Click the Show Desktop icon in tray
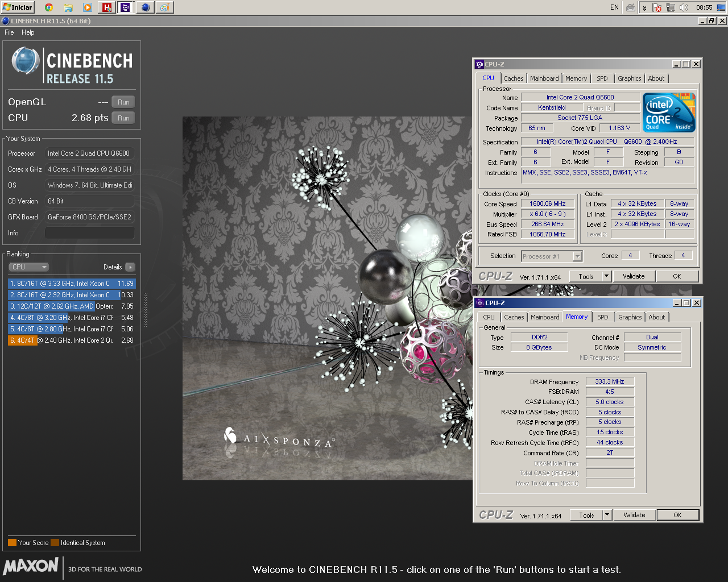The image size is (728, 582). pyautogui.click(x=721, y=7)
